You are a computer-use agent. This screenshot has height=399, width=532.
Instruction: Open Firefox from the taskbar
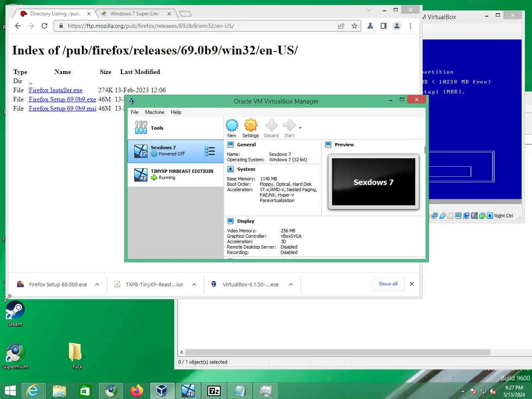[x=136, y=391]
